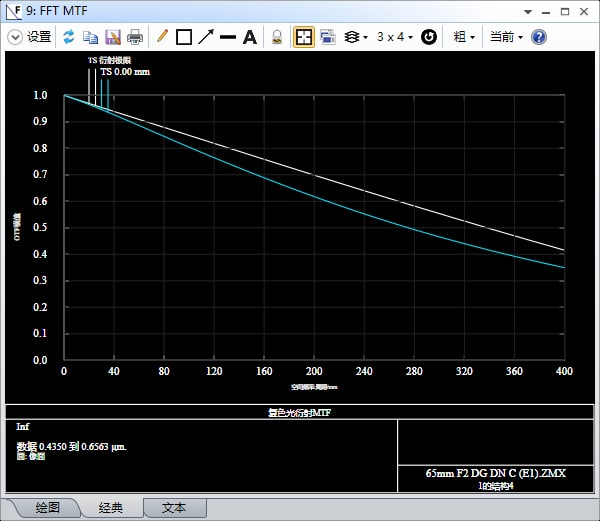Click the refresh update icon

[69, 37]
